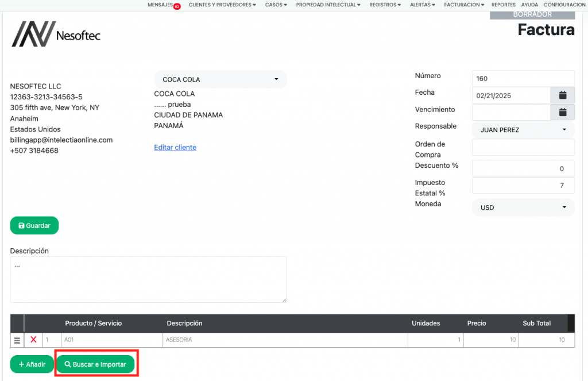Screen dimensions: 588x381
Task: Click the Orden de Compra field
Action: coord(523,147)
